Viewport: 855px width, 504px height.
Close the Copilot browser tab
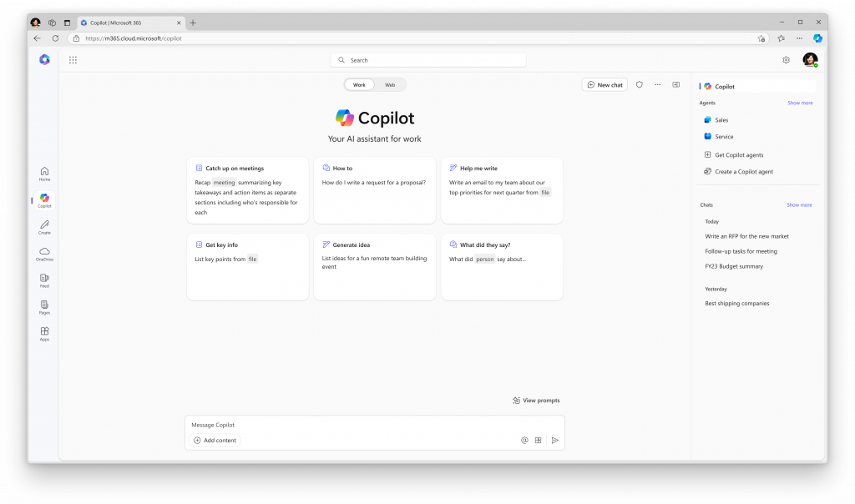[179, 23]
